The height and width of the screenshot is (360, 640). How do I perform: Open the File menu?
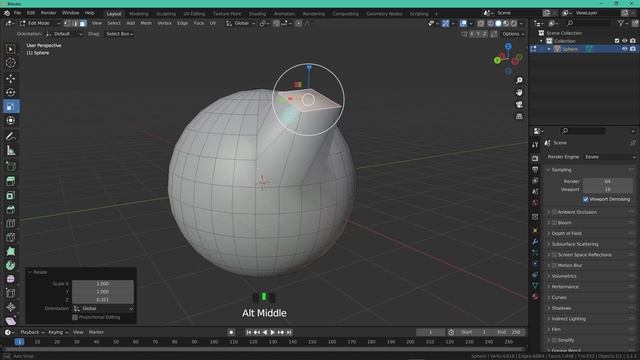17,13
